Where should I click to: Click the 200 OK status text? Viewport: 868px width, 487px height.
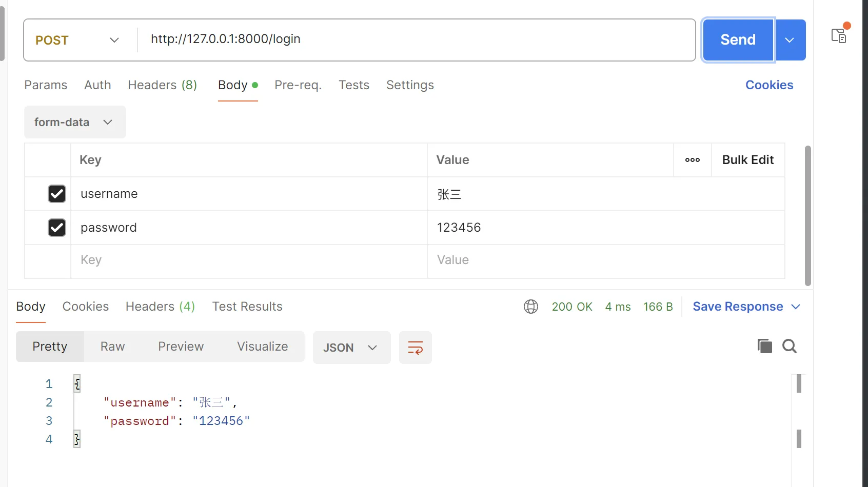click(572, 307)
